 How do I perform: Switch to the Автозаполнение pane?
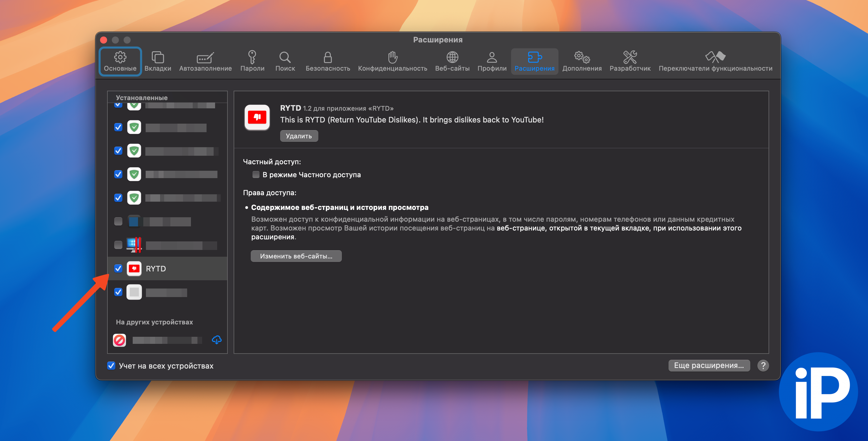pos(205,62)
